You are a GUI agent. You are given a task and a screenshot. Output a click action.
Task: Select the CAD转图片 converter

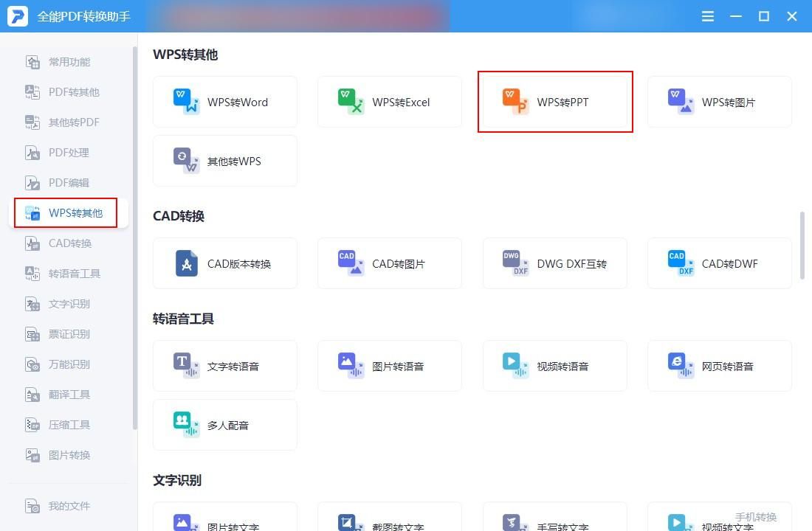click(x=389, y=263)
